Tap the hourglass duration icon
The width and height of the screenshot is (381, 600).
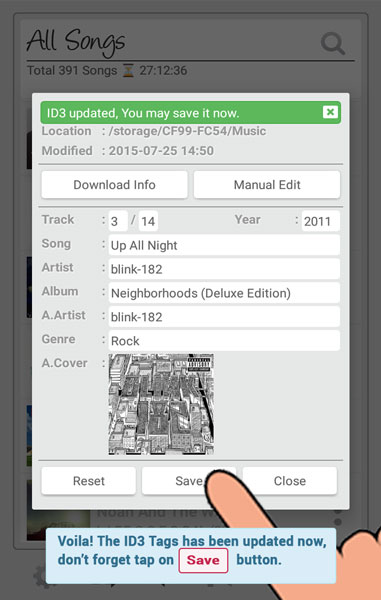pyautogui.click(x=128, y=71)
